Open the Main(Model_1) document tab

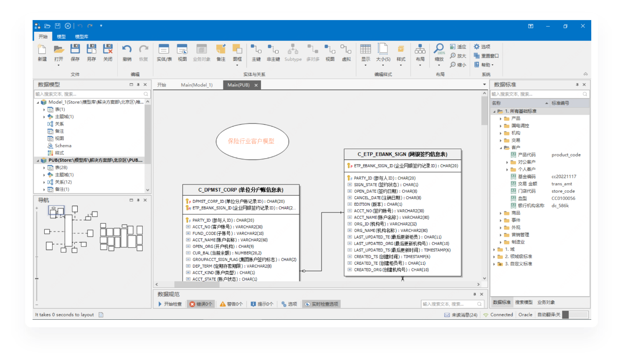[197, 85]
